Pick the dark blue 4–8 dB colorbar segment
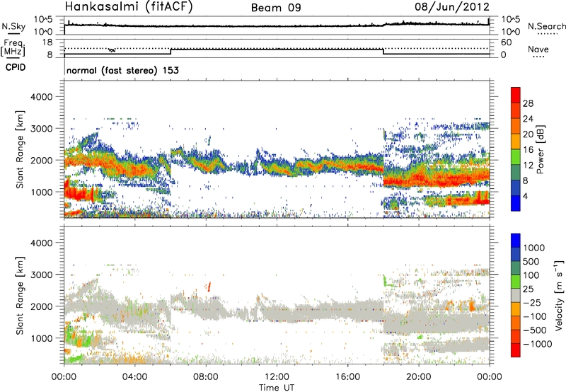 coord(516,188)
